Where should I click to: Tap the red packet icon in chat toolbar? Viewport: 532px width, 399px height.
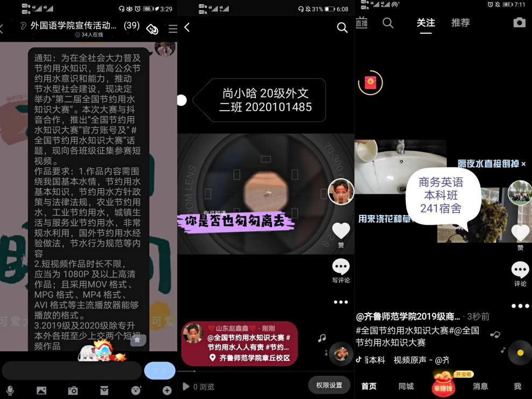pyautogui.click(x=104, y=390)
